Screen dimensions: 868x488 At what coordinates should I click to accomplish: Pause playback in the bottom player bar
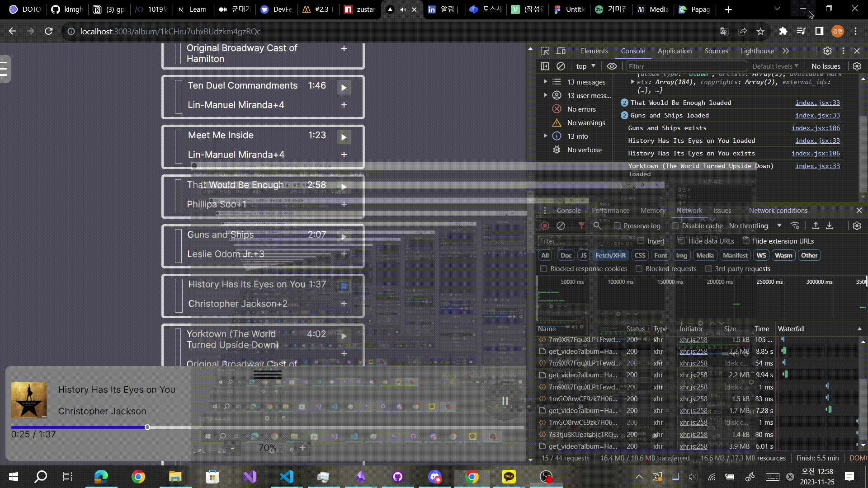coord(505,401)
